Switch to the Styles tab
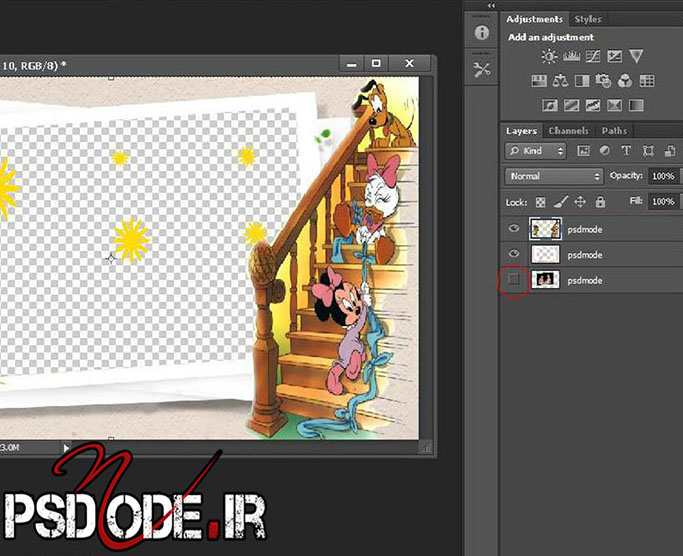 point(588,19)
